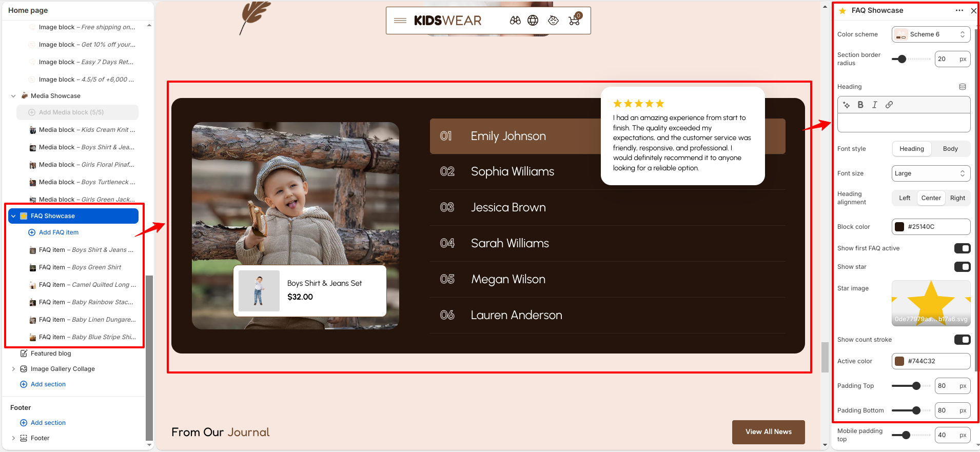Image resolution: width=980 pixels, height=452 pixels.
Task: Select the Body font style tab
Action: tap(950, 149)
